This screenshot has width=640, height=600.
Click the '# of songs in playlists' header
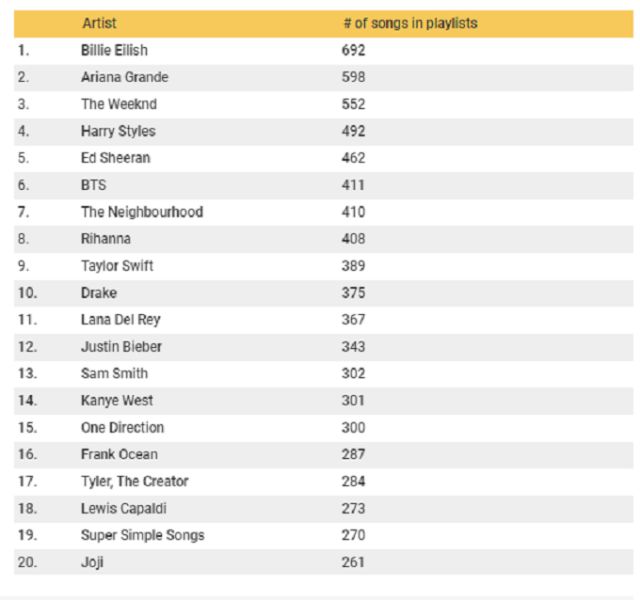(409, 23)
